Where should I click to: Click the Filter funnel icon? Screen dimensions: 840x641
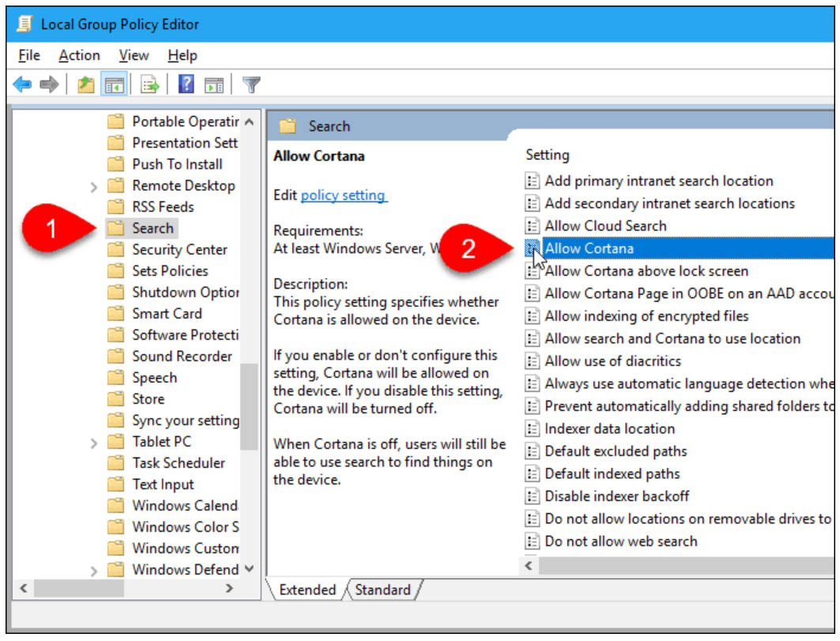251,85
